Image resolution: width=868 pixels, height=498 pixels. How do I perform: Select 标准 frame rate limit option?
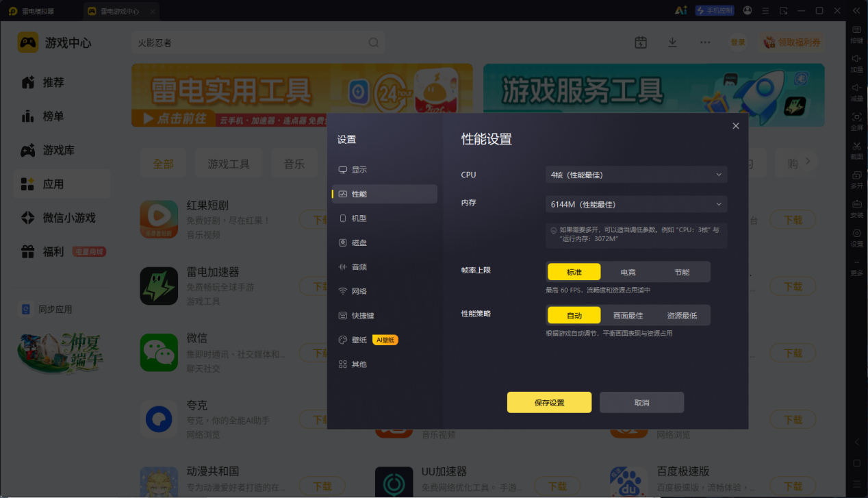574,272
